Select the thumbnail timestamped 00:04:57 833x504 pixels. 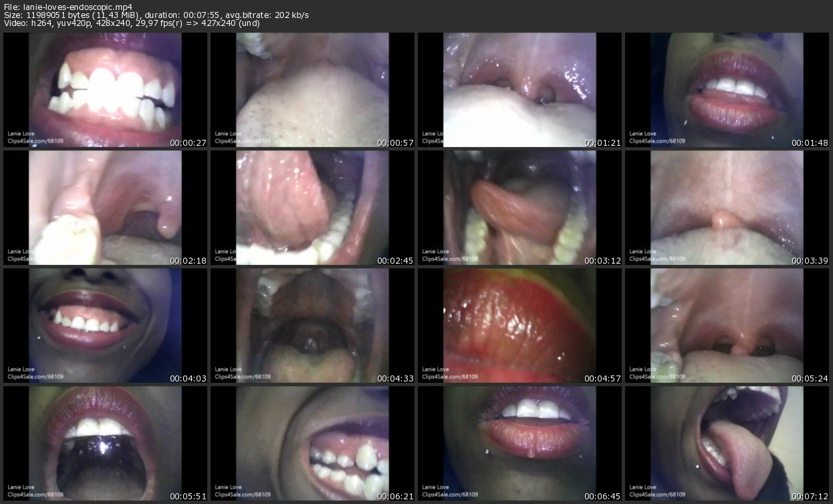click(520, 325)
